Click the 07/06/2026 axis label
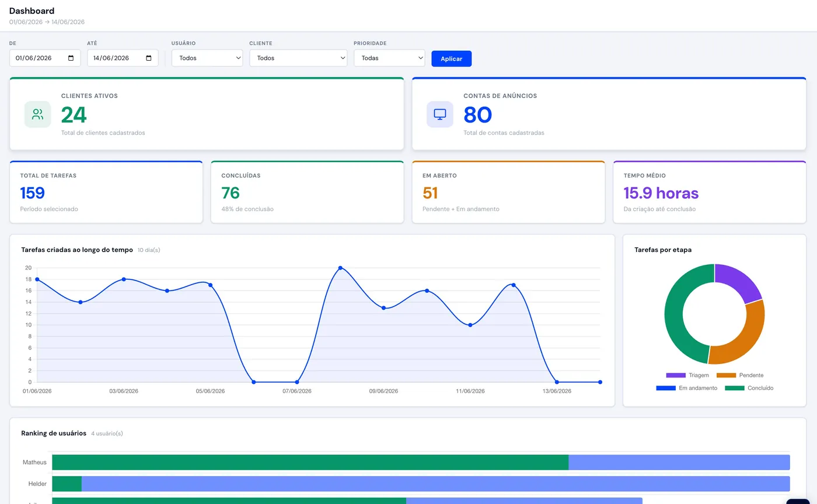Image resolution: width=817 pixels, height=504 pixels. [x=297, y=391]
